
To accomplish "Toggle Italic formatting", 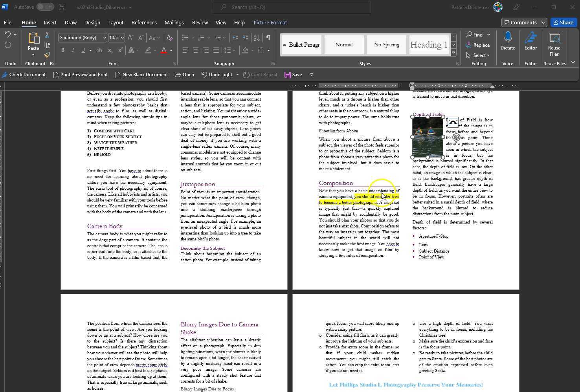I will 73,50.
